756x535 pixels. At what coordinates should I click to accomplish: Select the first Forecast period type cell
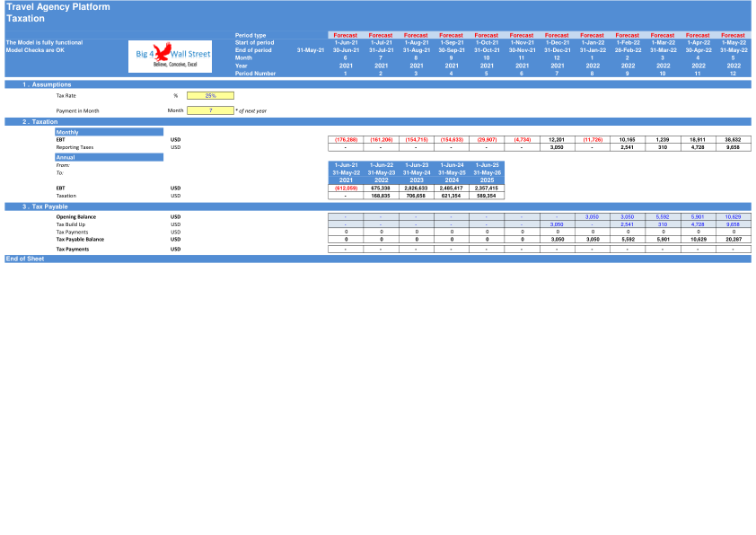345,35
